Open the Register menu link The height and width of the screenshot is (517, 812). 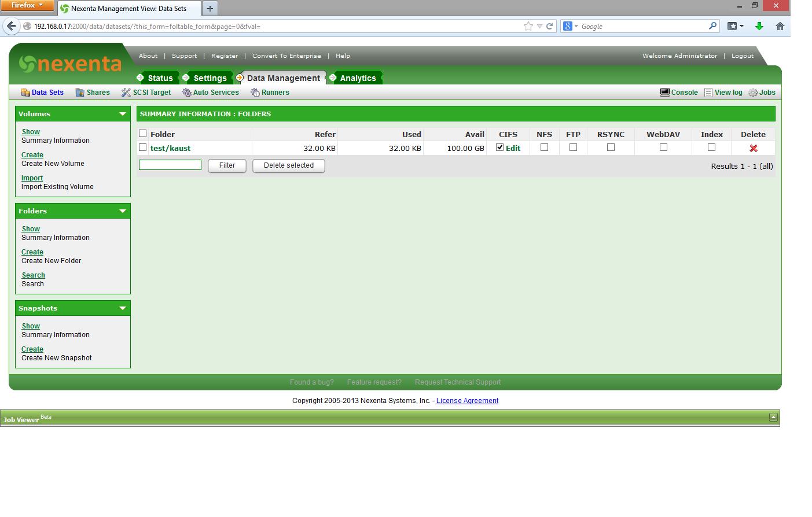(x=225, y=56)
